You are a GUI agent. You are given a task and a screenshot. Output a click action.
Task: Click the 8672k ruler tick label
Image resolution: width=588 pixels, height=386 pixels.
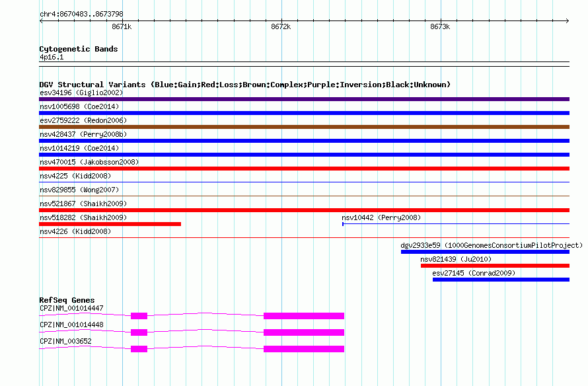(281, 26)
